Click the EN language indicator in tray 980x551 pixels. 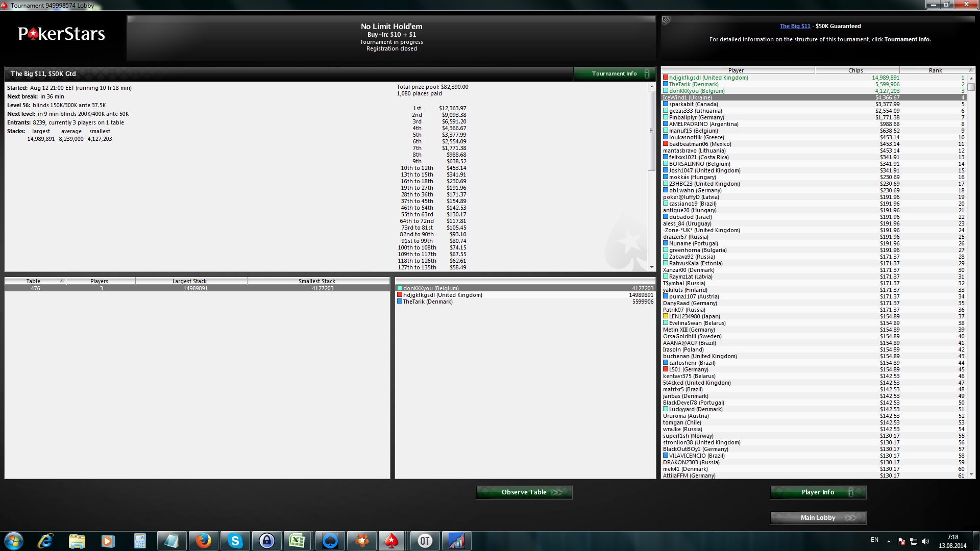874,540
